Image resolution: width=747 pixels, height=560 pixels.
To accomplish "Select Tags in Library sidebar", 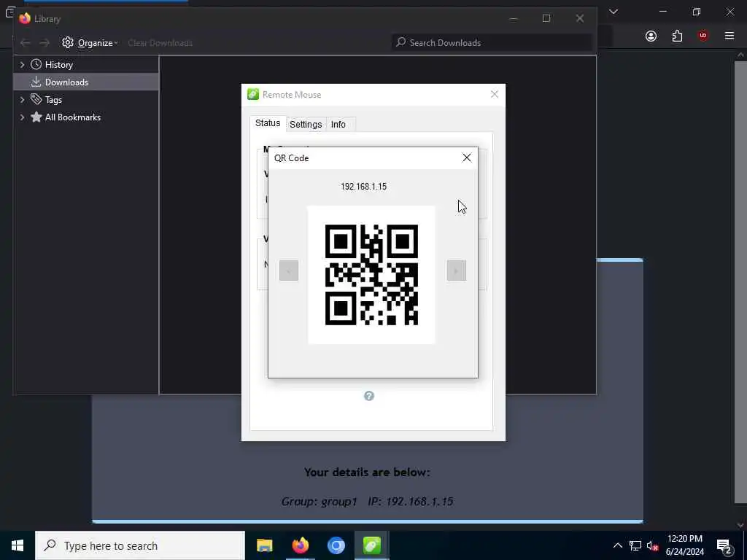I will click(86, 99).
